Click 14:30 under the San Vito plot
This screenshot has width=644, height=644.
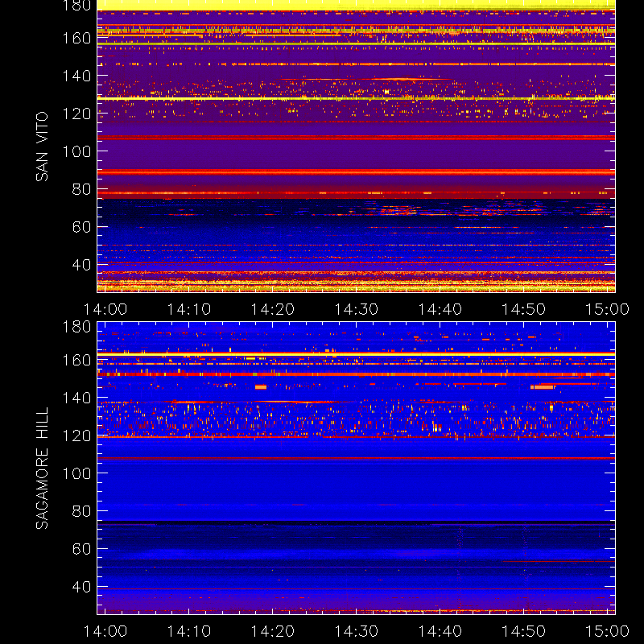(356, 309)
